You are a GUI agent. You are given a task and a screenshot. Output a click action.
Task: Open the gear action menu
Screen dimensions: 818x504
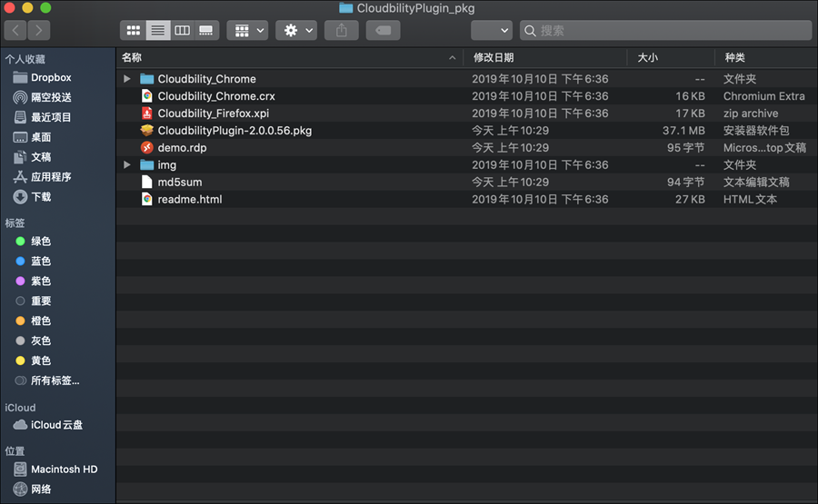tap(297, 30)
